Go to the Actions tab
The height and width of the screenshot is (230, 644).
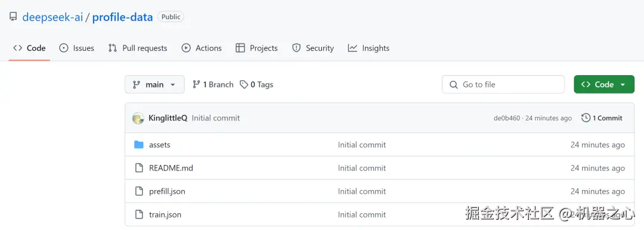point(202,48)
